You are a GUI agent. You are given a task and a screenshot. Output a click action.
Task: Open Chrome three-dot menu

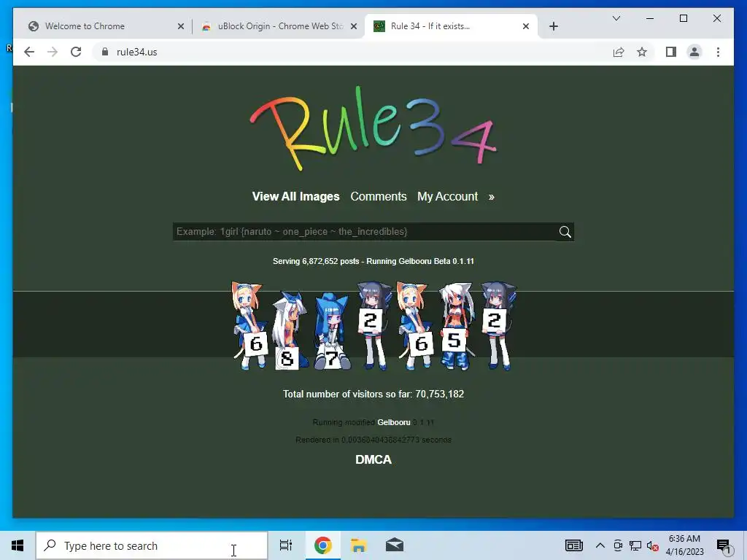pyautogui.click(x=718, y=52)
